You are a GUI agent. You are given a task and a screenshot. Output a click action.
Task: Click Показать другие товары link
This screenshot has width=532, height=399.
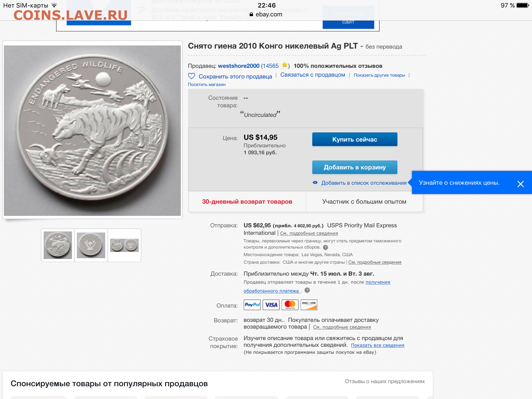point(379,75)
